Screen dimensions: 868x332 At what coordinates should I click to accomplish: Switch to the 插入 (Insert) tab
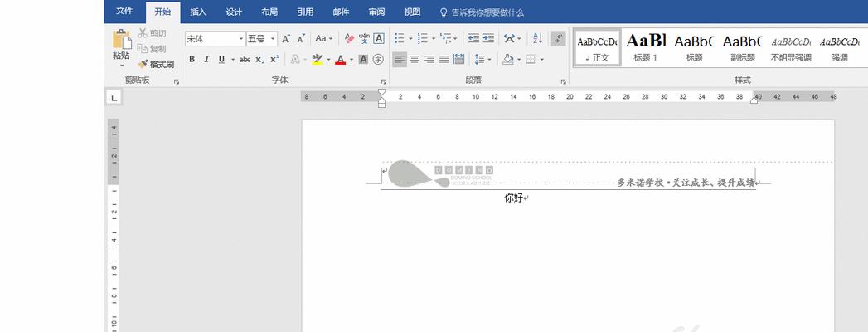point(198,12)
